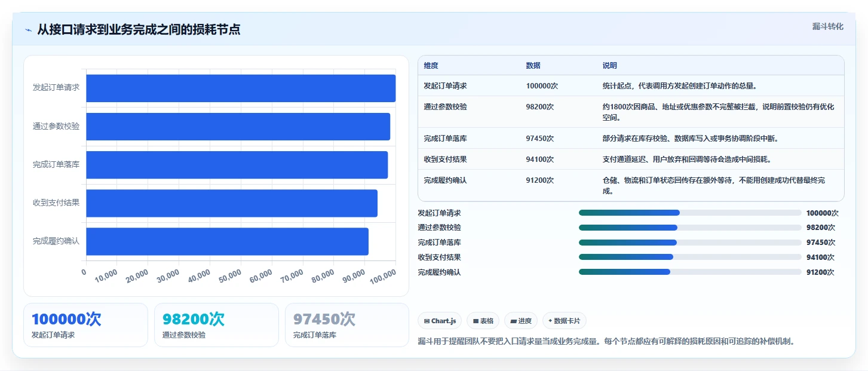The image size is (868, 371).
Task: Click the footer note starting 漏斗用于提醒团队
Action: (x=606, y=342)
